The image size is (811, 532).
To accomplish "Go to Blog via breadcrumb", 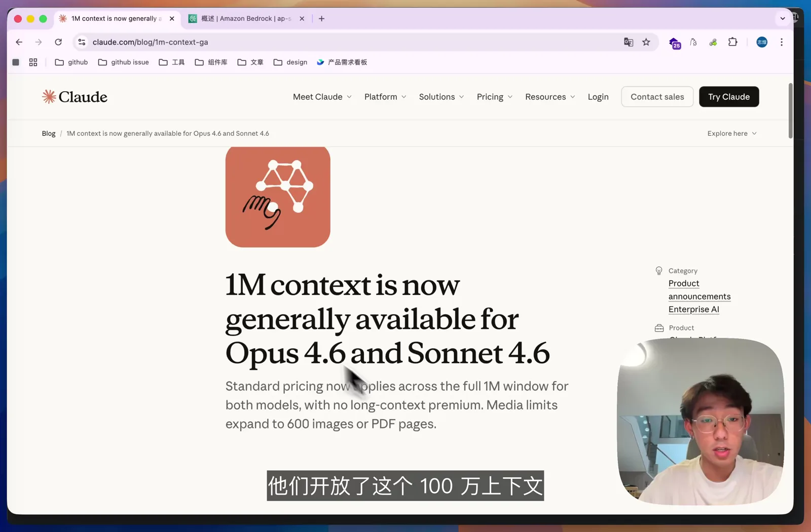I will tap(49, 134).
